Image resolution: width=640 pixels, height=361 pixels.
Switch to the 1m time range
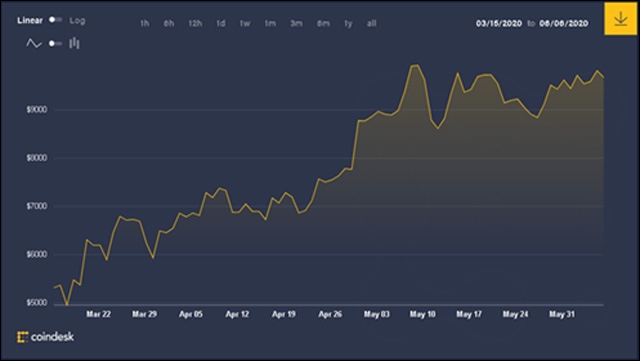[x=270, y=23]
